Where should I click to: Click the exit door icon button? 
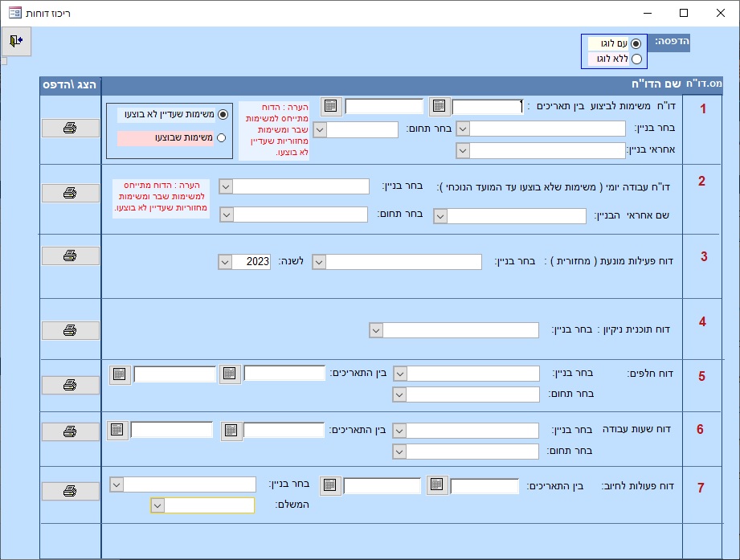[16, 41]
